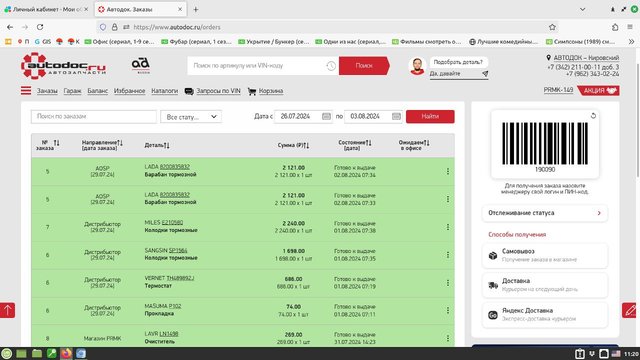Screen dimensions: 640x360
Task: Open the three-dot menu for the VERNET row
Action: tap(448, 282)
